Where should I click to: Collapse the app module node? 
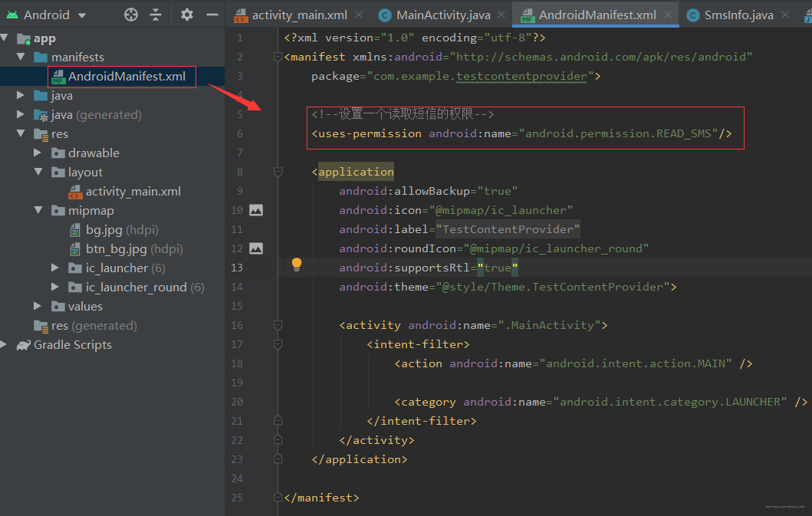[x=4, y=38]
